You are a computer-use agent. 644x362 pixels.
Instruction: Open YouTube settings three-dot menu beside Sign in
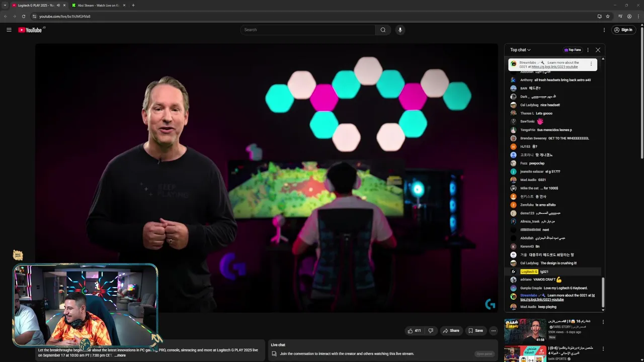604,30
